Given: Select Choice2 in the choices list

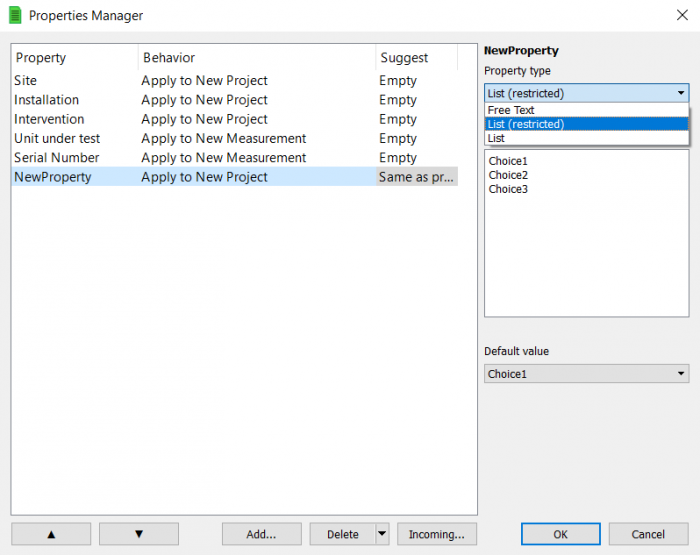Looking at the screenshot, I should [x=508, y=175].
